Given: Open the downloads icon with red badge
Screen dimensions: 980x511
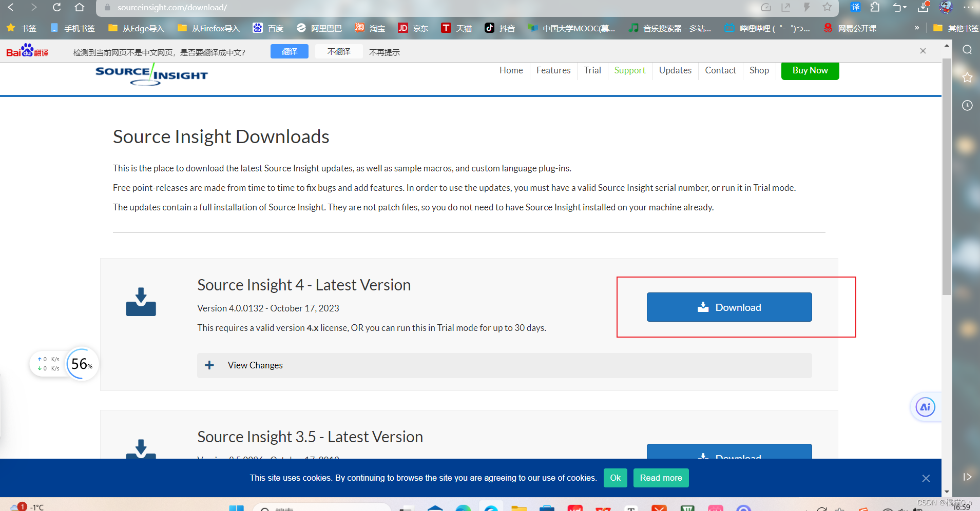Looking at the screenshot, I should coord(923,7).
